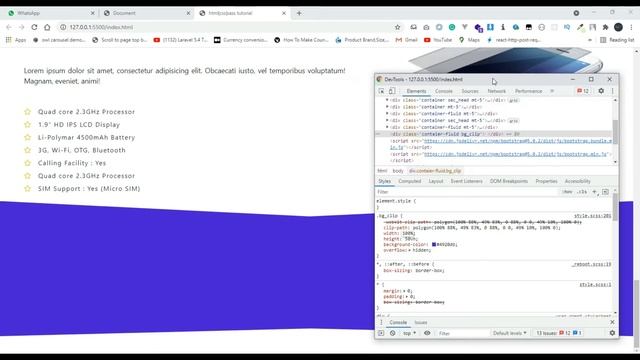
Task: Expand the first container sec_head mt-5 div
Action: (387, 100)
